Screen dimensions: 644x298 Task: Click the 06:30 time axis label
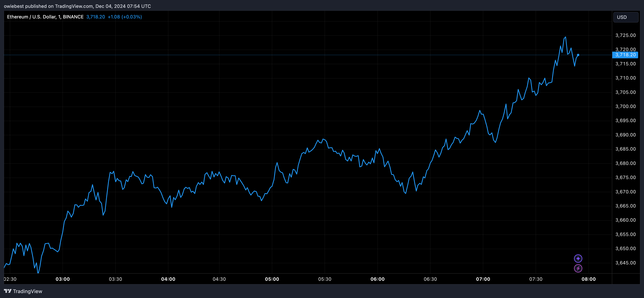pyautogui.click(x=430, y=279)
